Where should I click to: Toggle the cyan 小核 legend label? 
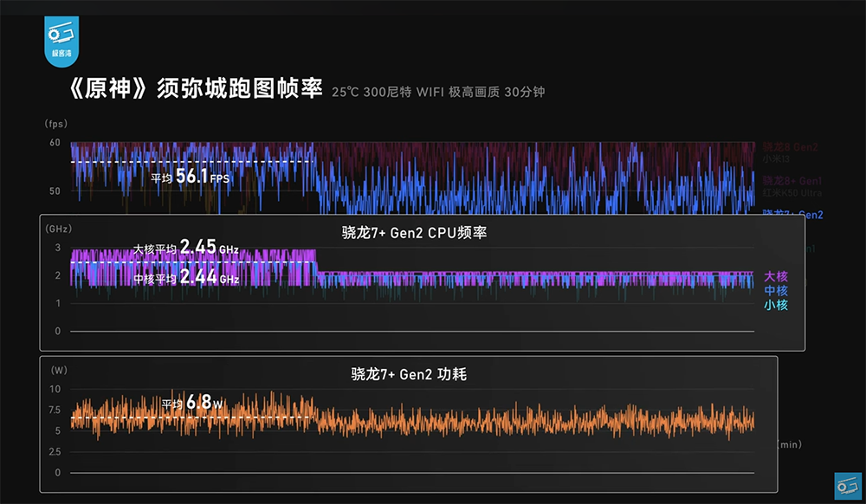tap(776, 305)
